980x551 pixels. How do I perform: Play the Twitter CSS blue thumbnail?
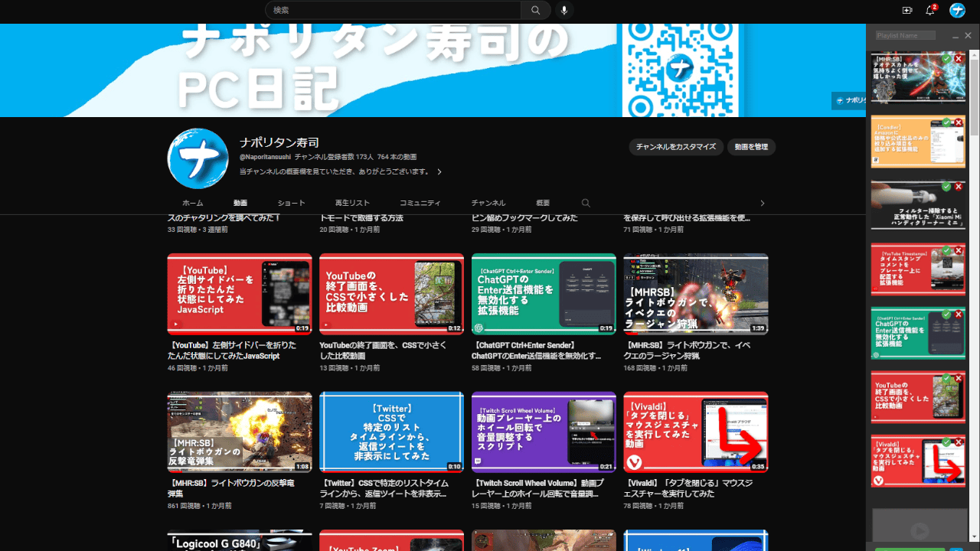391,432
